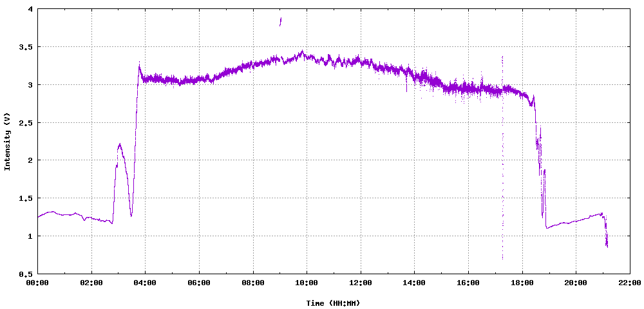Select the 18:00 time tick label
Viewport: 644px width, 309px height.
tap(522, 283)
